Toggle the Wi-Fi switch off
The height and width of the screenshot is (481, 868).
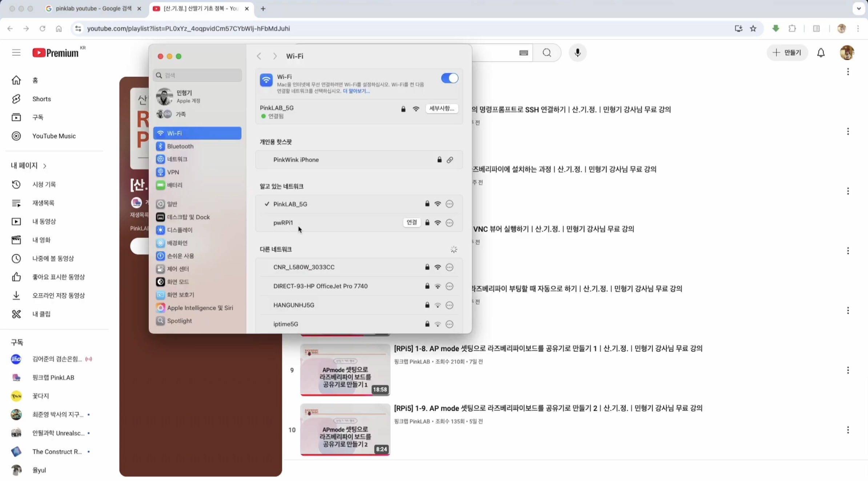click(449, 78)
